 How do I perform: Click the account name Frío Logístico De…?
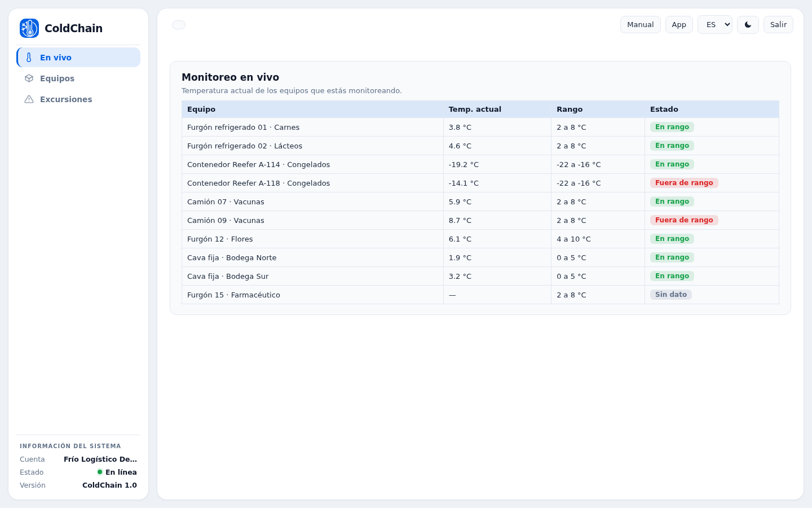coord(100,459)
